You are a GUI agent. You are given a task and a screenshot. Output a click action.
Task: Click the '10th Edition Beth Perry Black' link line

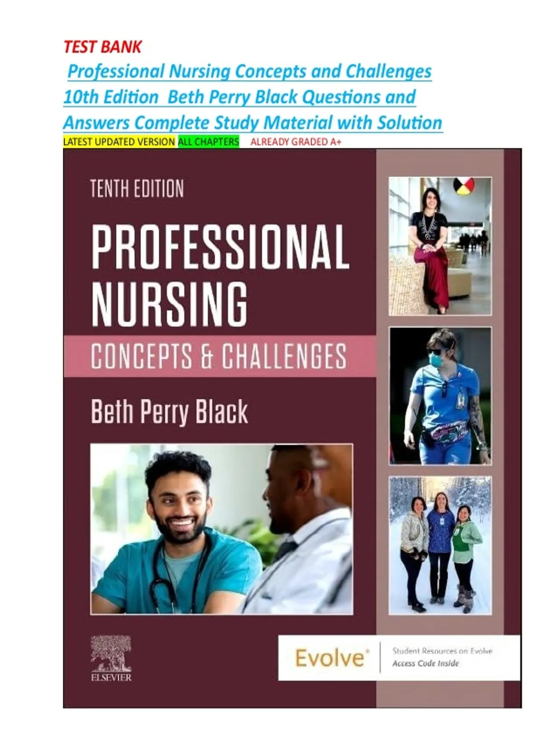[x=239, y=97]
